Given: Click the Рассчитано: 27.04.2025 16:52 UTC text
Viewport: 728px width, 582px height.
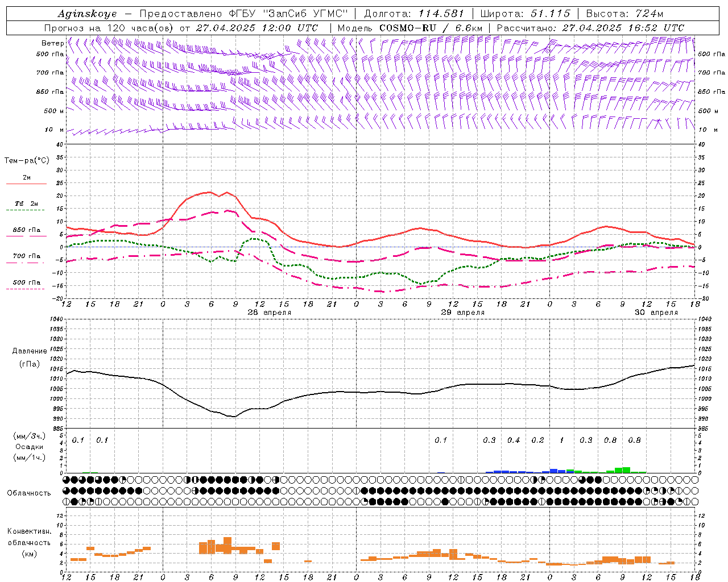Looking at the screenshot, I should tap(590, 28).
